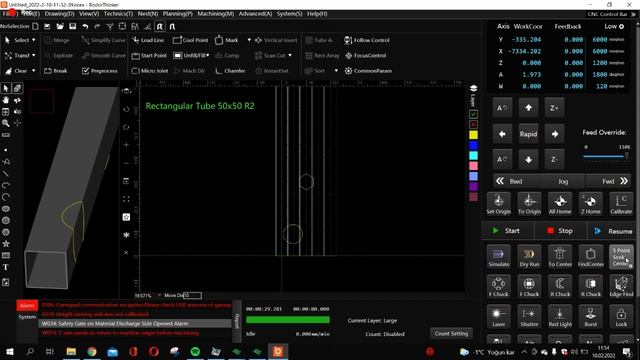Image resolution: width=640 pixels, height=360 pixels.
Task: Open Follow Control settings
Action: click(x=367, y=40)
